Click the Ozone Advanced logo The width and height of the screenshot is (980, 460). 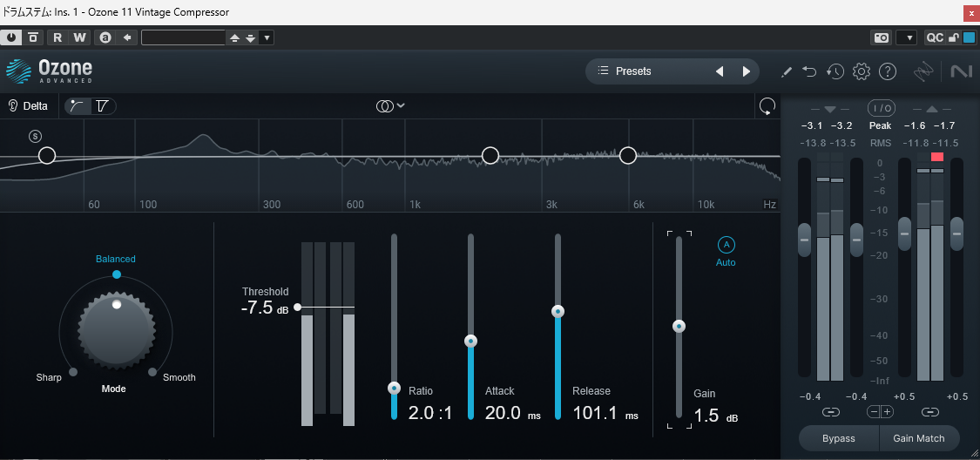click(x=50, y=71)
